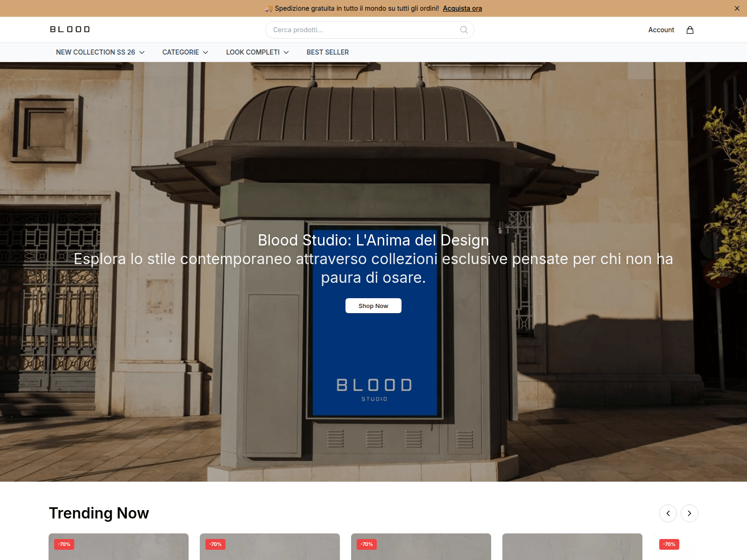Open the BEST SELLER page

pyautogui.click(x=328, y=52)
